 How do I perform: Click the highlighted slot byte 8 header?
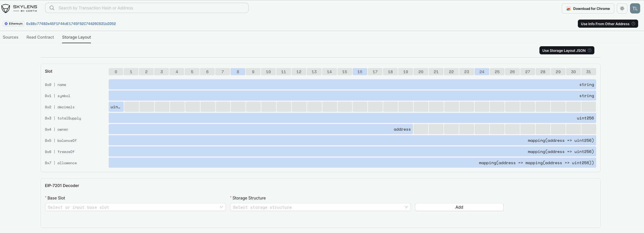pyautogui.click(x=238, y=72)
